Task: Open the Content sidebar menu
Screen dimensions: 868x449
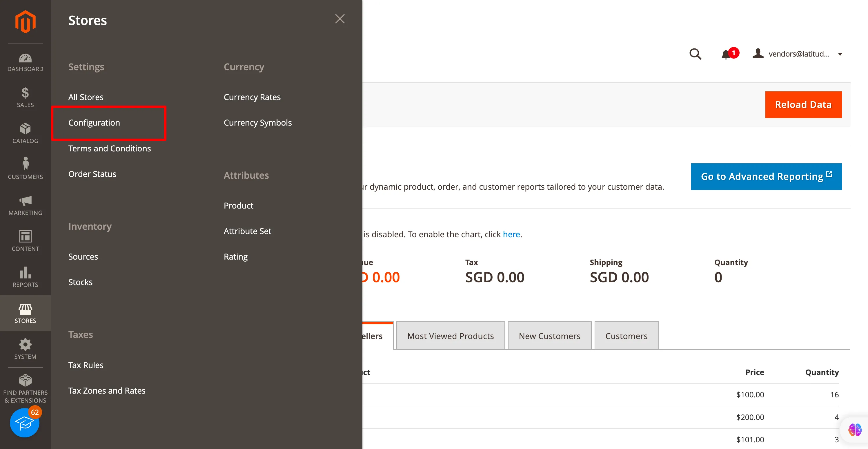Action: (x=25, y=241)
